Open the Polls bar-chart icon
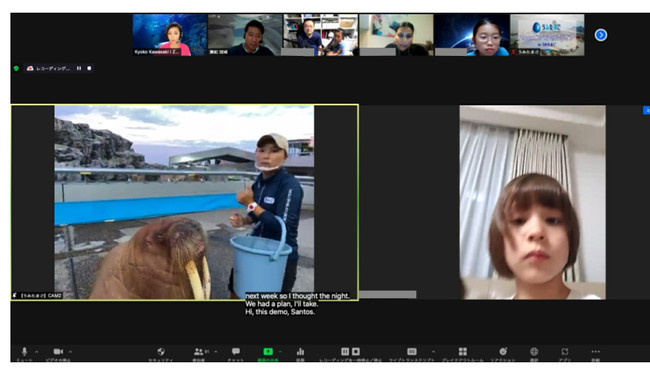Screen dimensions: 650x372 (301, 352)
